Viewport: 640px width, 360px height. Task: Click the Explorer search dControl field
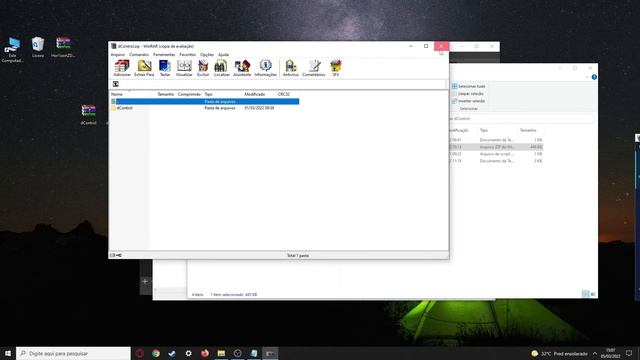(x=521, y=119)
